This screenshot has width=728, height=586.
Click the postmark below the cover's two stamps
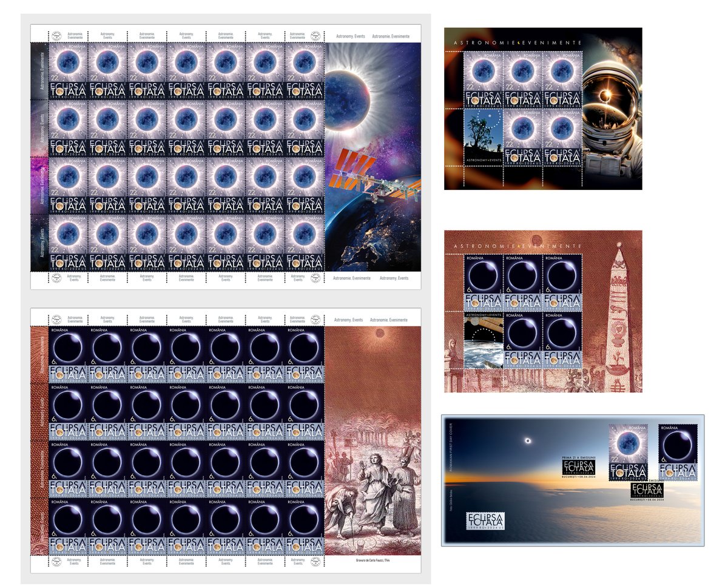(647, 491)
